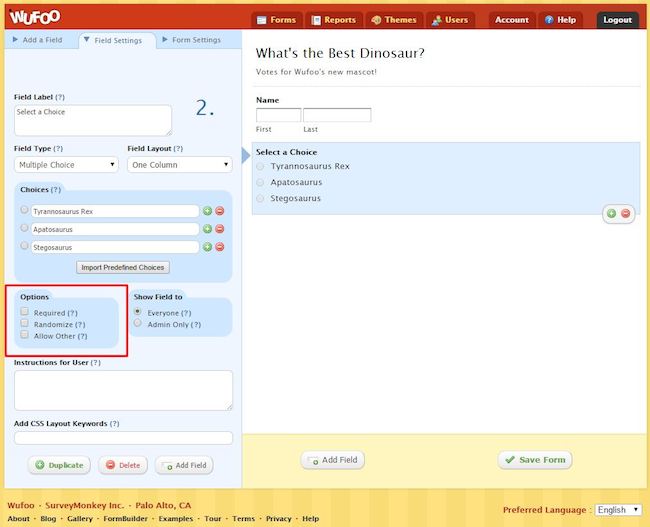Open the FormBuilder footer link
650x527 pixels.
coord(125,519)
